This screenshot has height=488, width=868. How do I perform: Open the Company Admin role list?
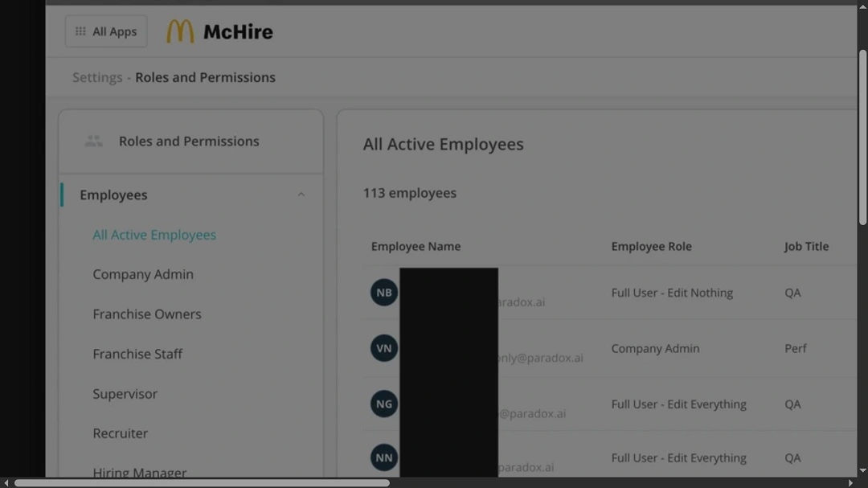(x=143, y=274)
